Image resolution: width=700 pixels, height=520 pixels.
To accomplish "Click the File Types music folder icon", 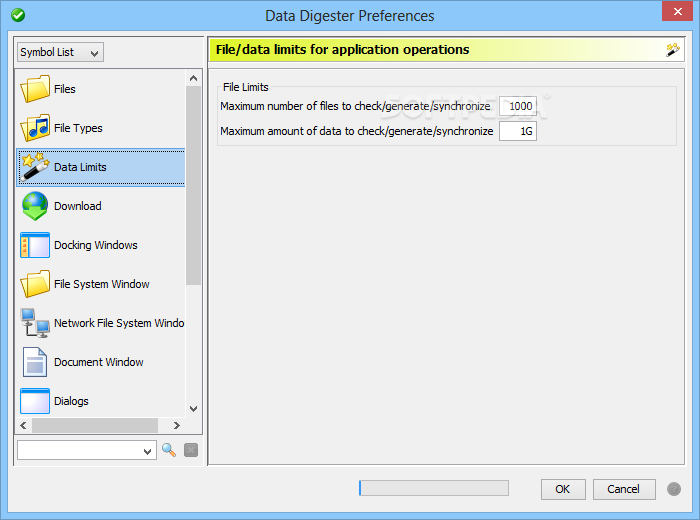I will click(x=35, y=128).
